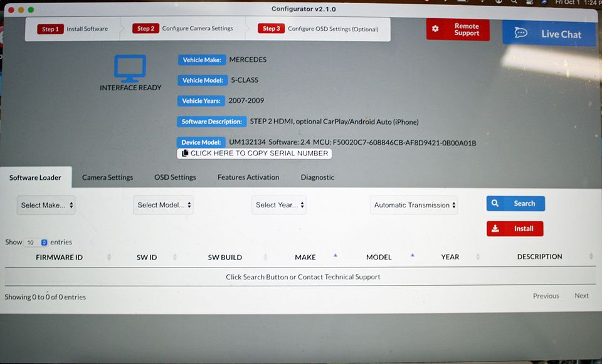
Task: Sort table by Description column arrows
Action: [x=591, y=256]
